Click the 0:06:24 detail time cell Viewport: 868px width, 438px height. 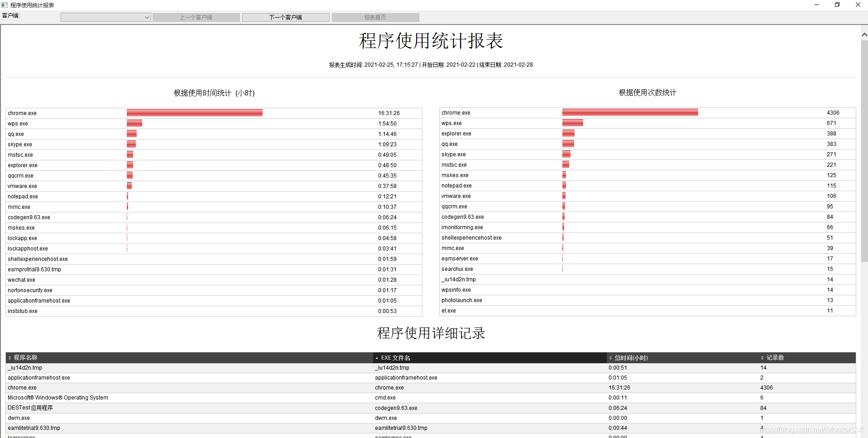(x=618, y=408)
